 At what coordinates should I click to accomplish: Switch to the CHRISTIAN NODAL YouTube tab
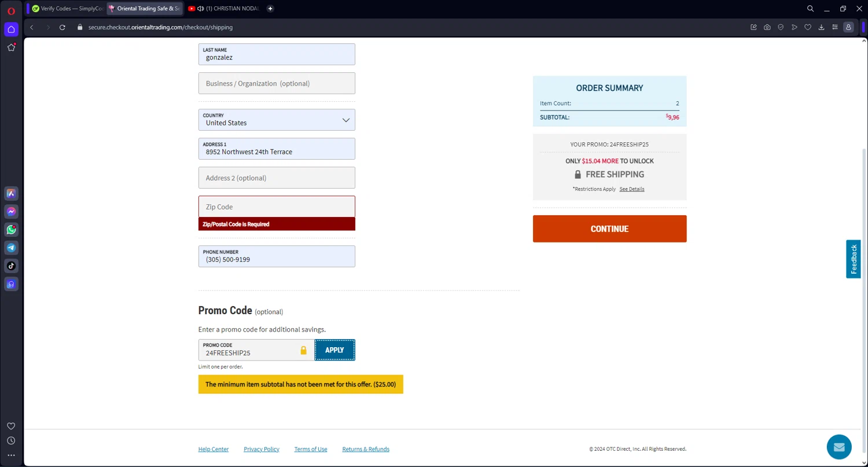point(224,9)
